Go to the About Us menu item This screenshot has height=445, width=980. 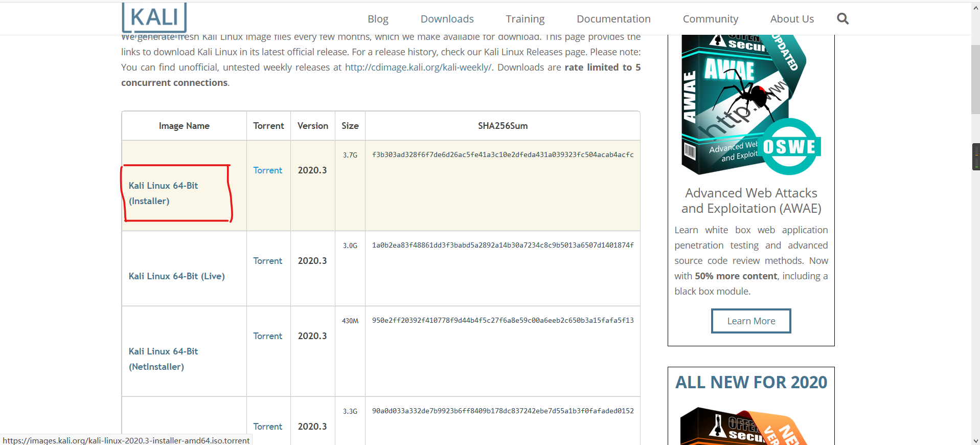tap(792, 19)
